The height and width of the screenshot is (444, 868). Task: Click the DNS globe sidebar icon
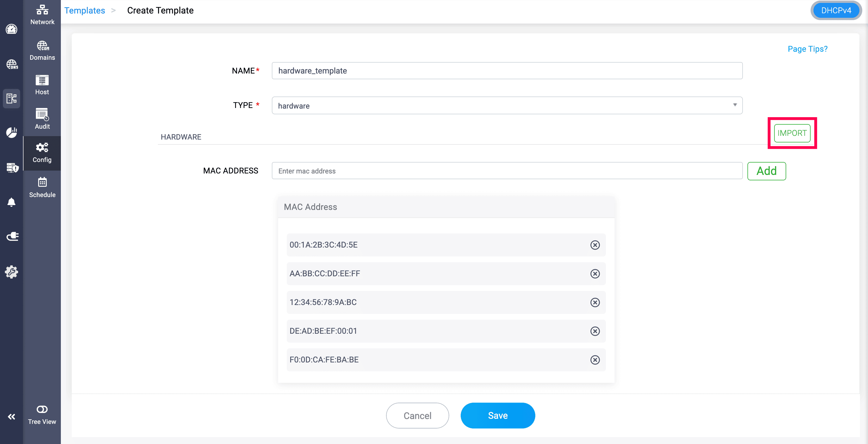12,64
